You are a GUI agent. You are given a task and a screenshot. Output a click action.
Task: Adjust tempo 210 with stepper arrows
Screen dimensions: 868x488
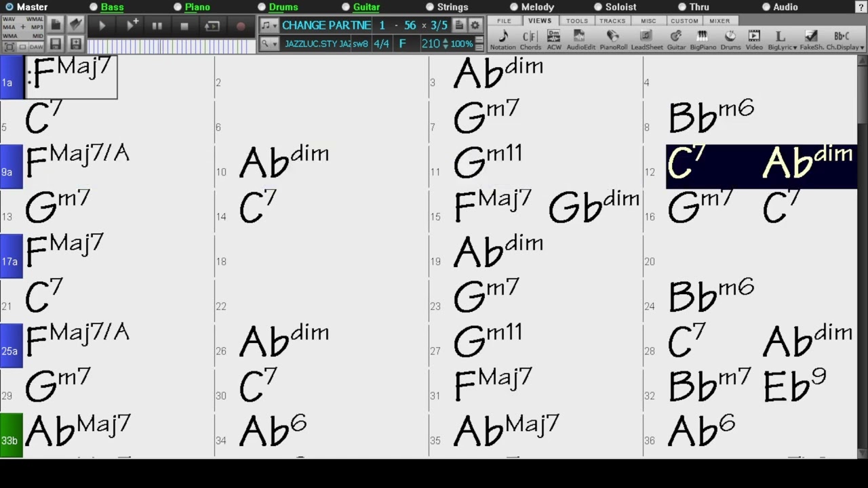click(445, 43)
